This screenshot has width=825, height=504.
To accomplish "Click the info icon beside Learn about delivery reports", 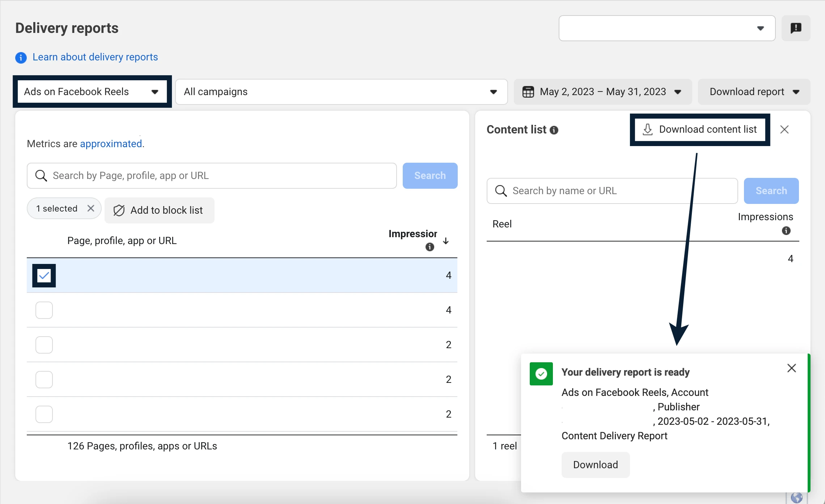I will pos(21,57).
